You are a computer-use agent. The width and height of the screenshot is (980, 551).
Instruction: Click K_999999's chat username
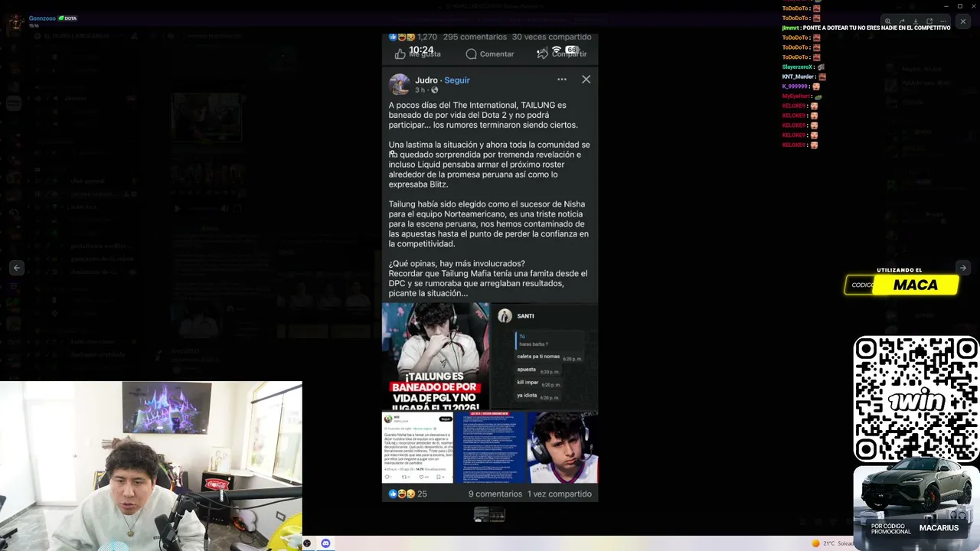coord(795,86)
